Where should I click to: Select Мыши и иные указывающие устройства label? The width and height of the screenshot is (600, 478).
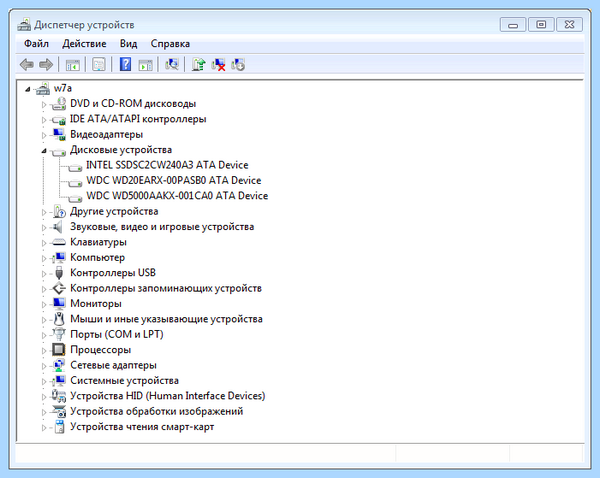click(x=166, y=319)
